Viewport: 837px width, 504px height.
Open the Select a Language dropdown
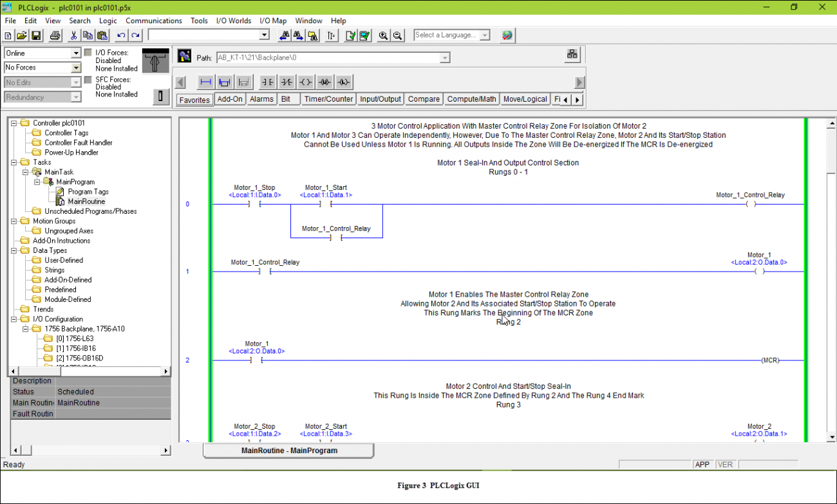click(485, 35)
